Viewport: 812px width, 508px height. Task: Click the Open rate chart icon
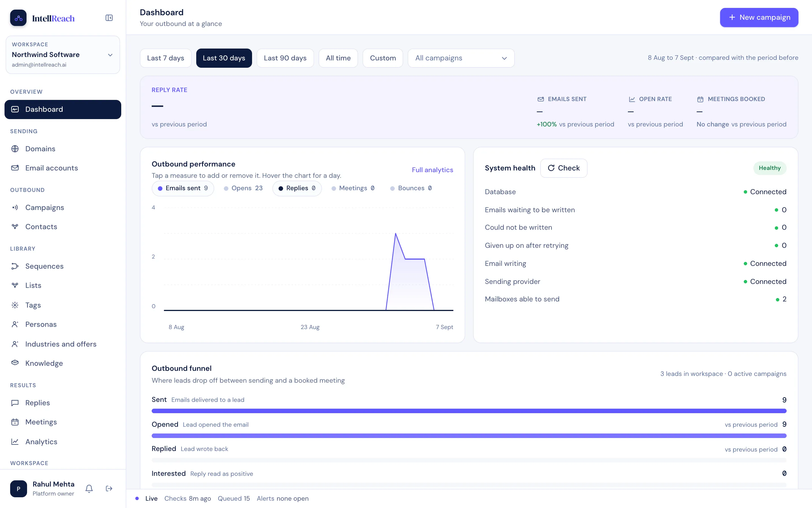pos(632,99)
